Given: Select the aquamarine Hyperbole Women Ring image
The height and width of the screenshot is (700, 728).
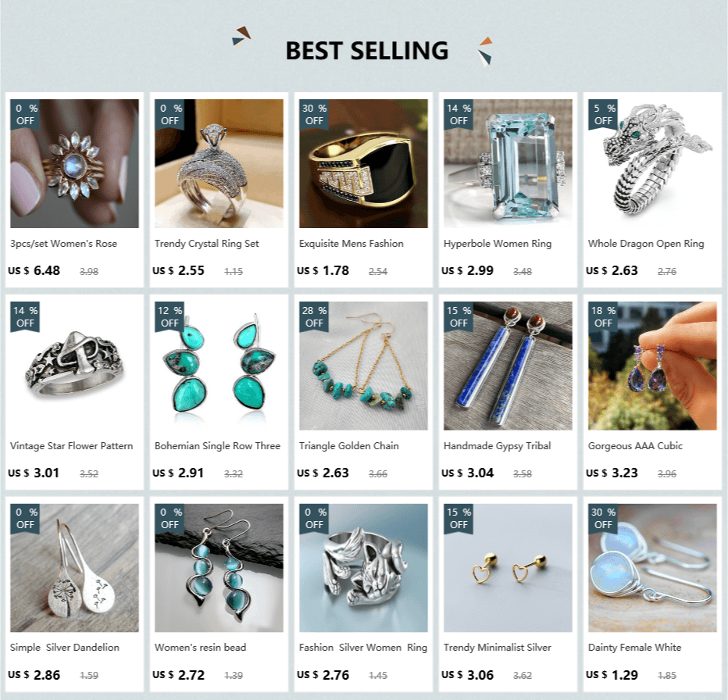Looking at the screenshot, I should point(508,163).
